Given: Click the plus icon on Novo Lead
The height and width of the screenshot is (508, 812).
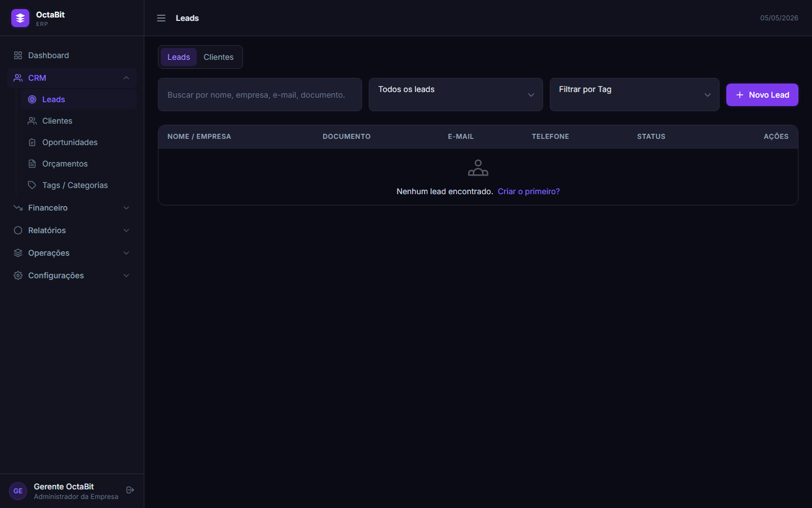Looking at the screenshot, I should point(740,95).
